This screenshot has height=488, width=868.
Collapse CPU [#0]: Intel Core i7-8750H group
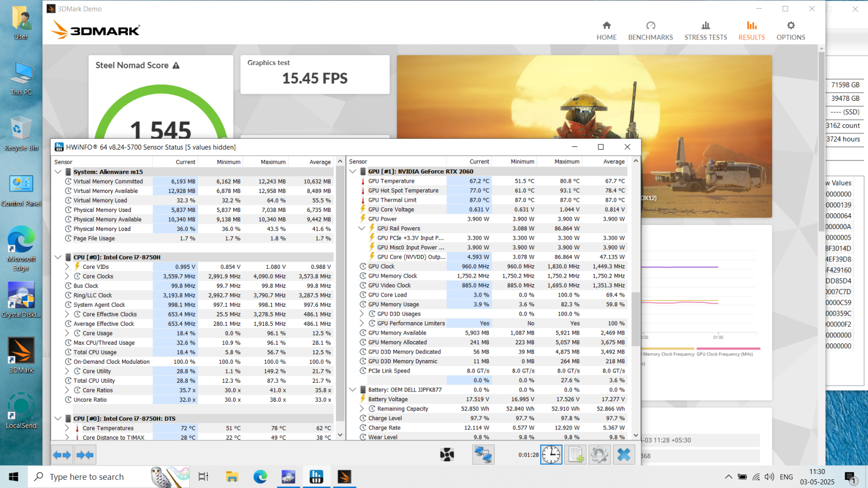tap(58, 258)
